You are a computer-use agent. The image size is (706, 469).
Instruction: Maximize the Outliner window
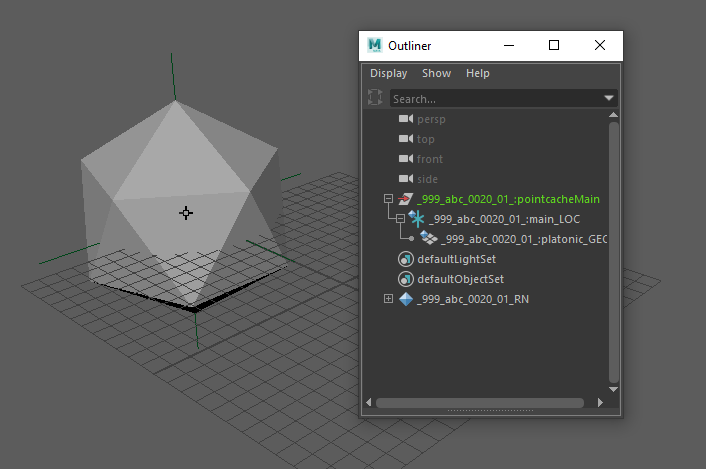click(554, 45)
